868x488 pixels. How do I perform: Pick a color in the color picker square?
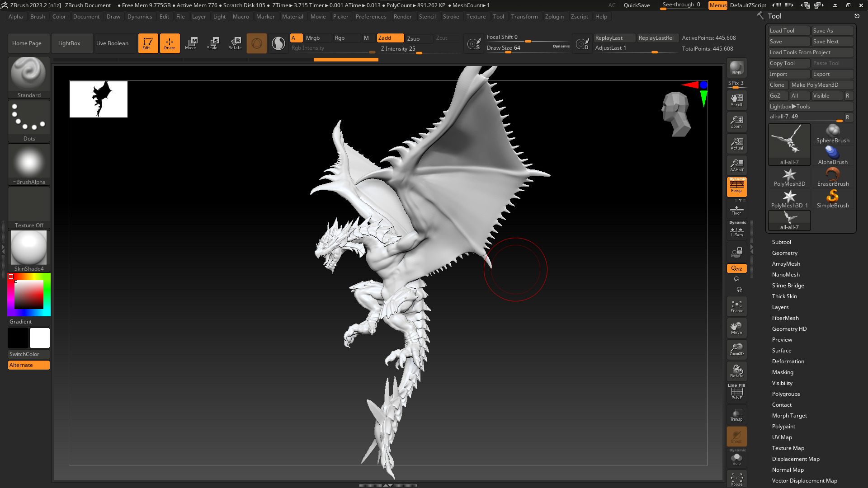click(29, 294)
